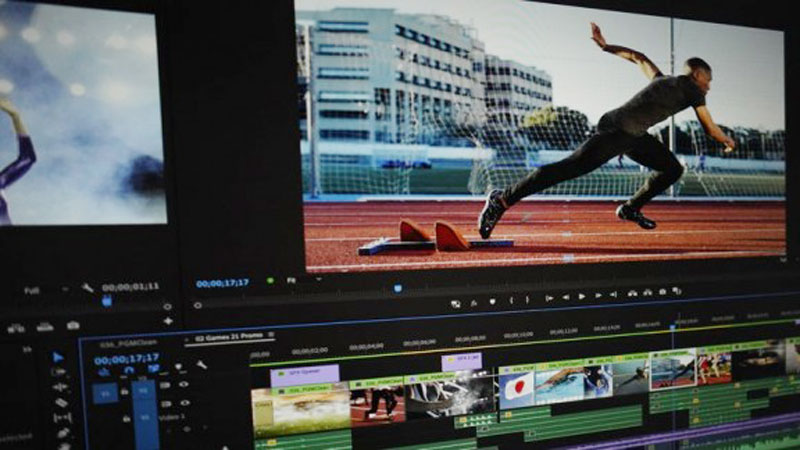800x450 pixels.
Task: Toggle the upper video track eye visibility
Action: click(184, 384)
